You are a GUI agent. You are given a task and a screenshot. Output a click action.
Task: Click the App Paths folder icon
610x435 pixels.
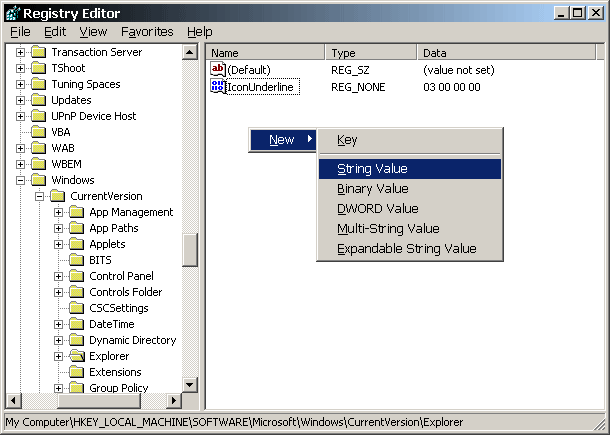77,228
